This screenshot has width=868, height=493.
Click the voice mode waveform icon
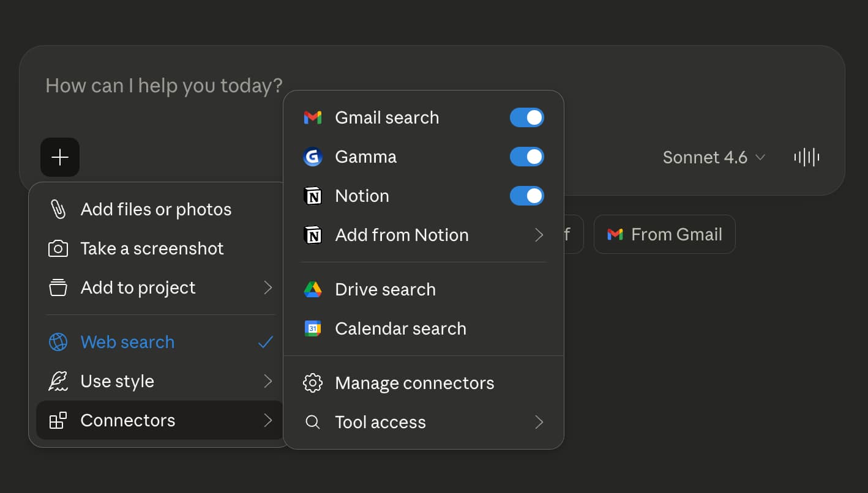pos(807,157)
